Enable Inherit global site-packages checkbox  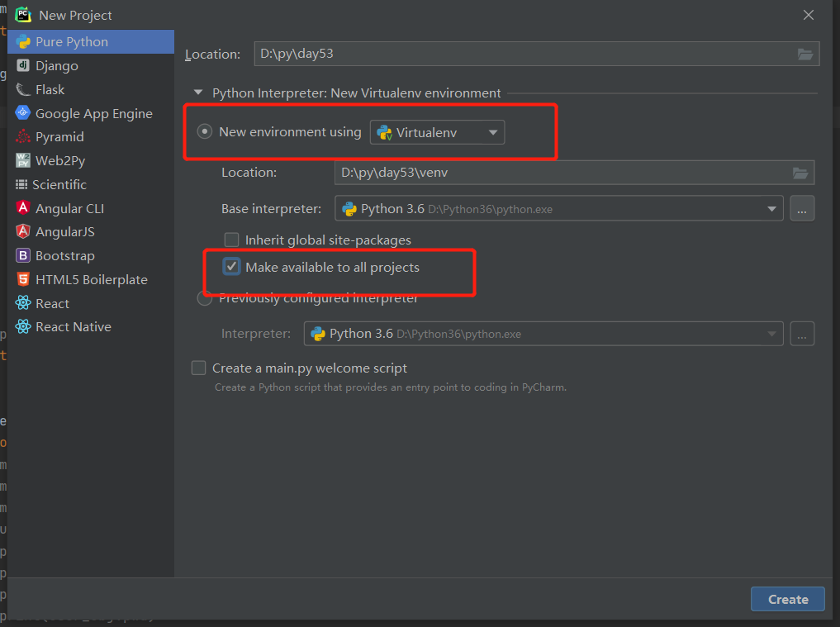coord(232,240)
